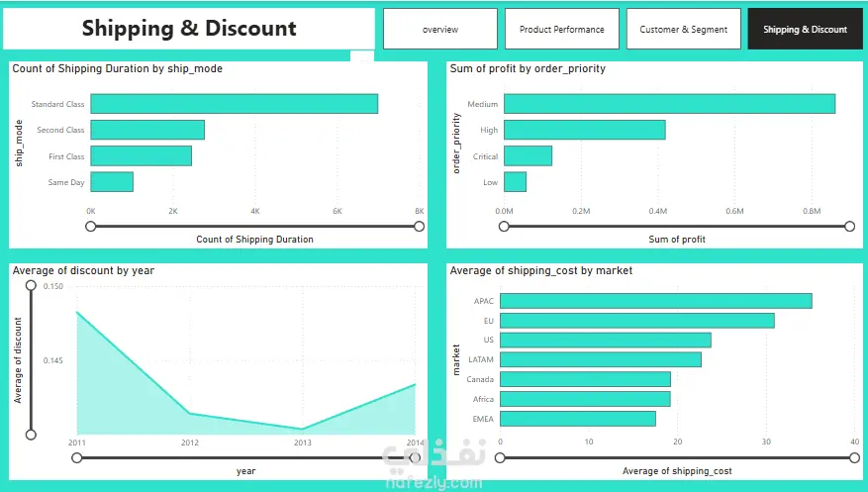Viewport: 868px width, 492px height.
Task: Click the 2013 point on discount line
Action: (x=302, y=429)
